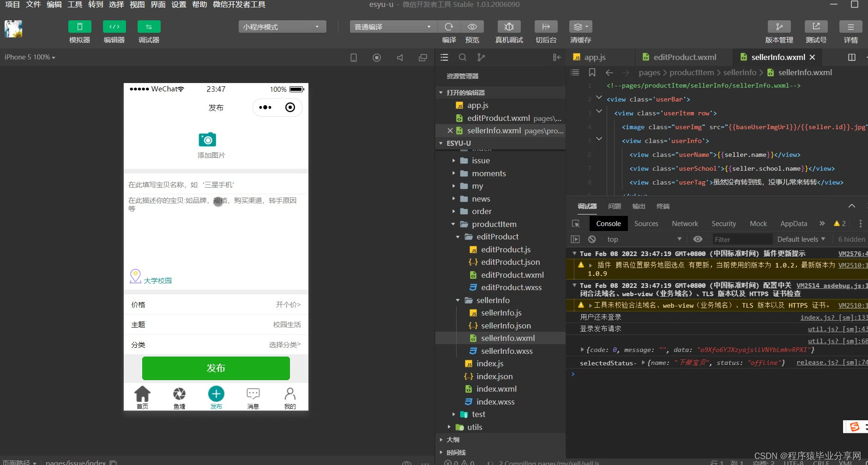Viewport: 868px width, 465px height.
Task: Open the 设置 menu
Action: point(179,5)
